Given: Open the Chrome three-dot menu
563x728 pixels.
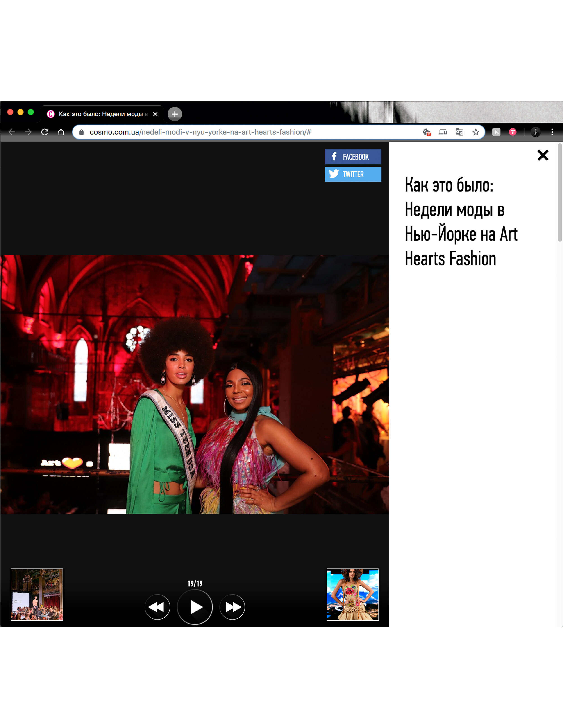Looking at the screenshot, I should click(552, 132).
